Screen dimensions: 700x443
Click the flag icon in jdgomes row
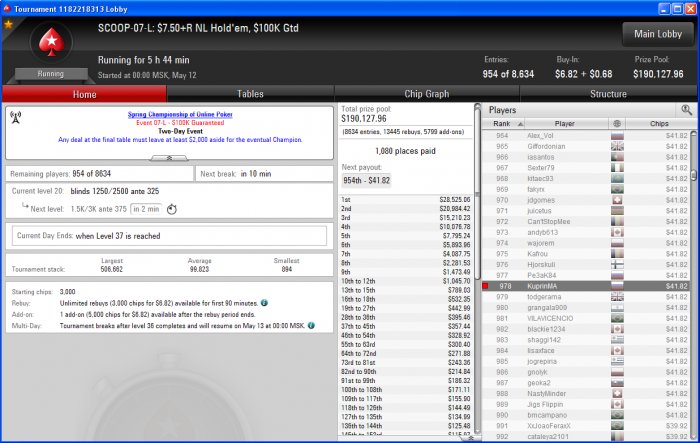click(x=617, y=200)
